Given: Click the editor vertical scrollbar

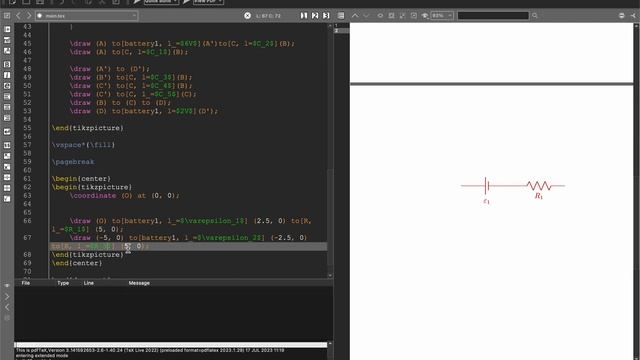Looking at the screenshot, I should (x=330, y=151).
